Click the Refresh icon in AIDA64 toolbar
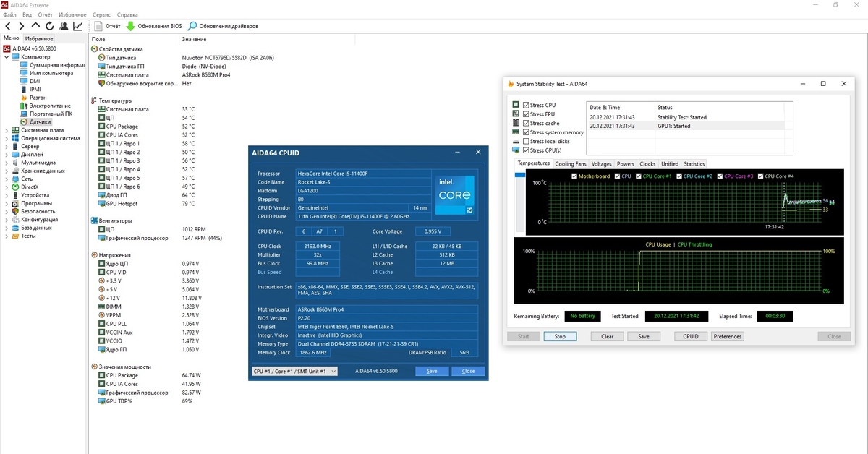This screenshot has width=868, height=454. [50, 26]
